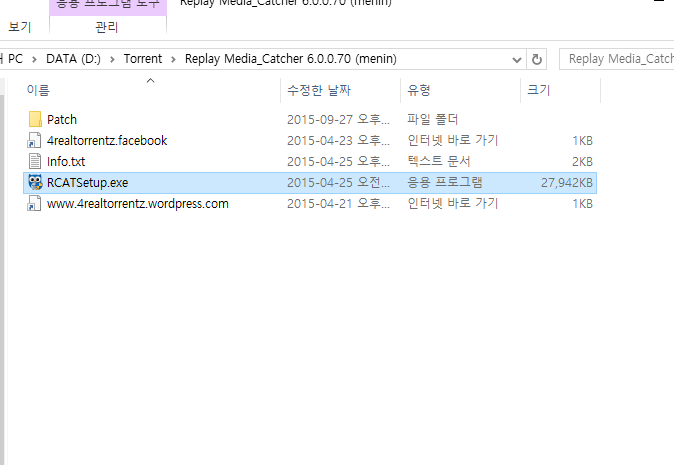
Task: Click the 2015-09-27 date of Patch
Action: [x=338, y=119]
